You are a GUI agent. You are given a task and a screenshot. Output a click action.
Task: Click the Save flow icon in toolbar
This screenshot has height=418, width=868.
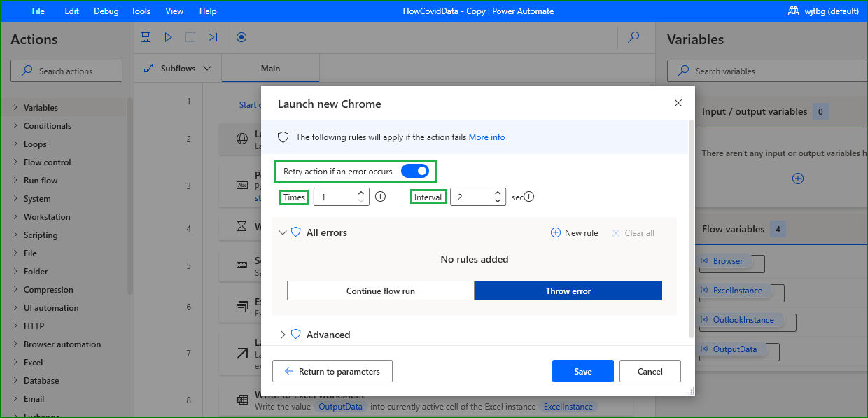coord(146,37)
